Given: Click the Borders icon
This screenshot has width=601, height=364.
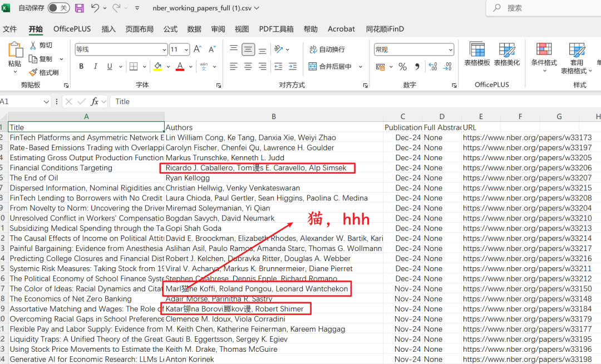Looking at the screenshot, I should pyautogui.click(x=134, y=66).
